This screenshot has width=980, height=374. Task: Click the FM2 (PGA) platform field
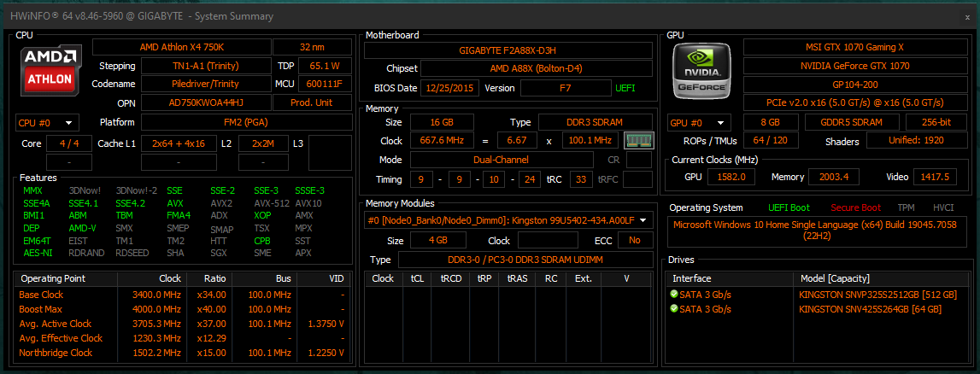coord(246,122)
